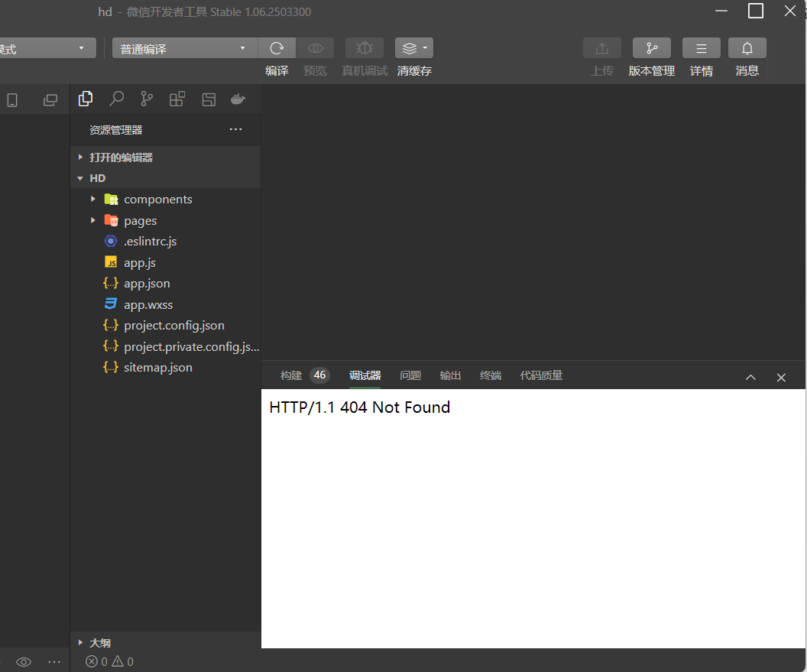807x672 pixels.
Task: Toggle the status bar eye icon
Action: tap(24, 662)
